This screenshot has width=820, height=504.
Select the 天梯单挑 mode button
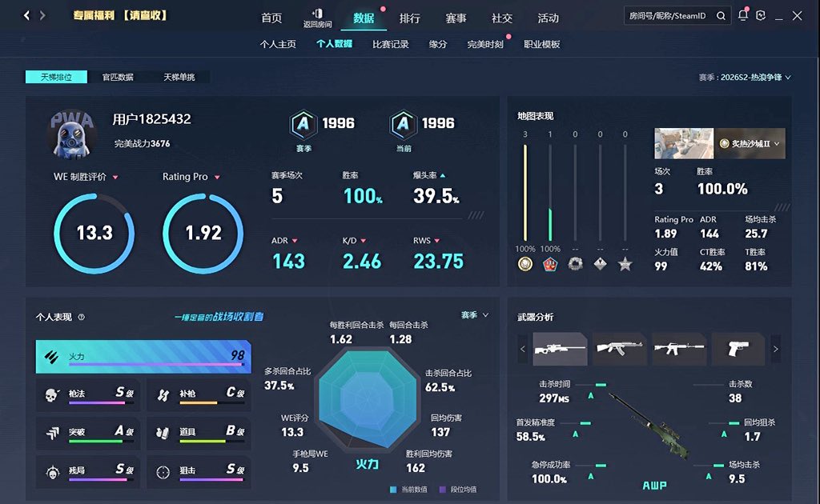pyautogui.click(x=179, y=78)
